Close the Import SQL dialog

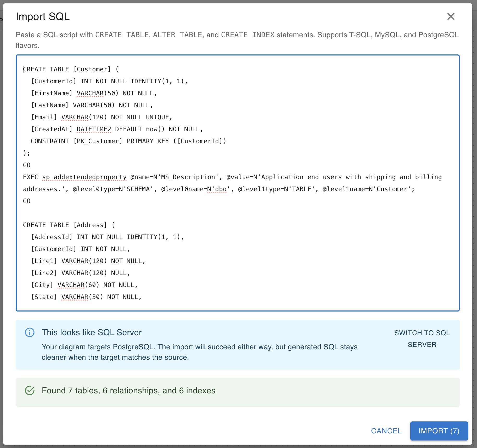tap(451, 16)
